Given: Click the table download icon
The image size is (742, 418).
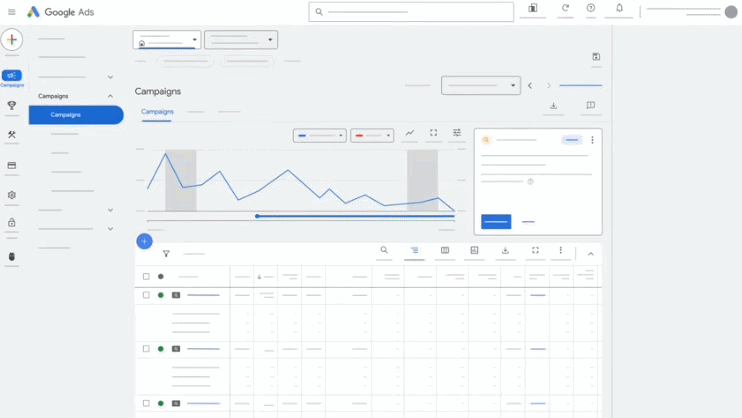Looking at the screenshot, I should click(505, 250).
